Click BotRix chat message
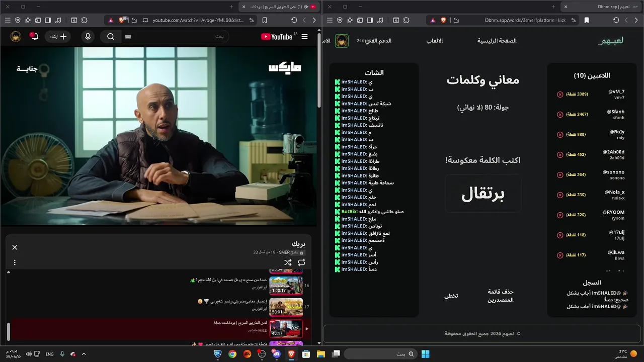 tap(369, 212)
